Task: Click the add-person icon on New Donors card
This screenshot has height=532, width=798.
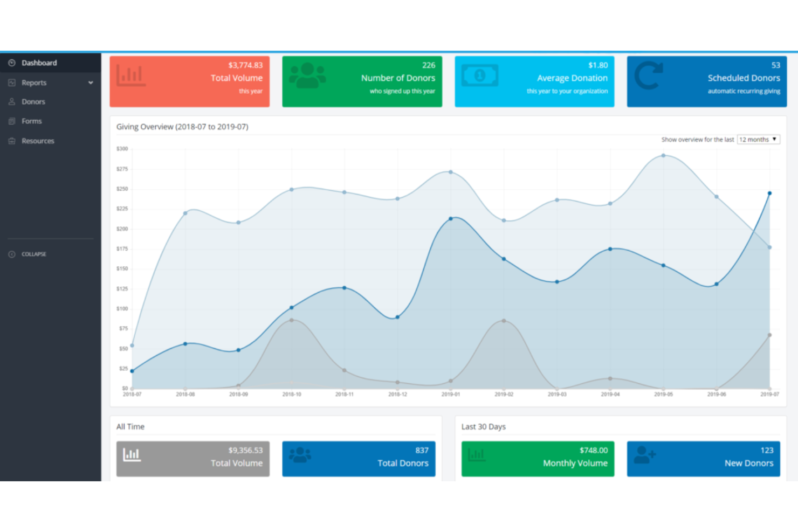Action: [x=645, y=455]
